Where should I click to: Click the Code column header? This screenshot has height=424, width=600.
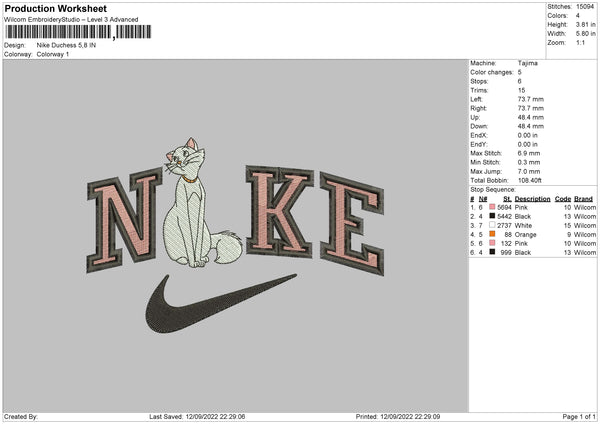pyautogui.click(x=563, y=199)
